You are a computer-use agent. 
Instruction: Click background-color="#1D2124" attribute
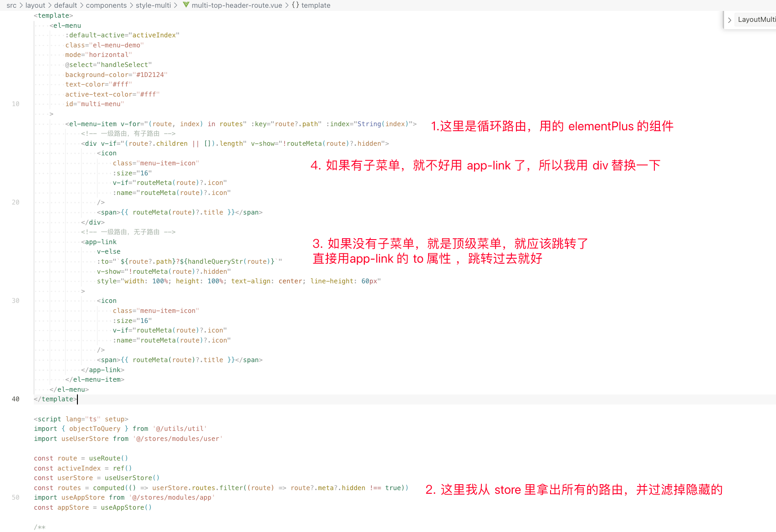coord(116,75)
